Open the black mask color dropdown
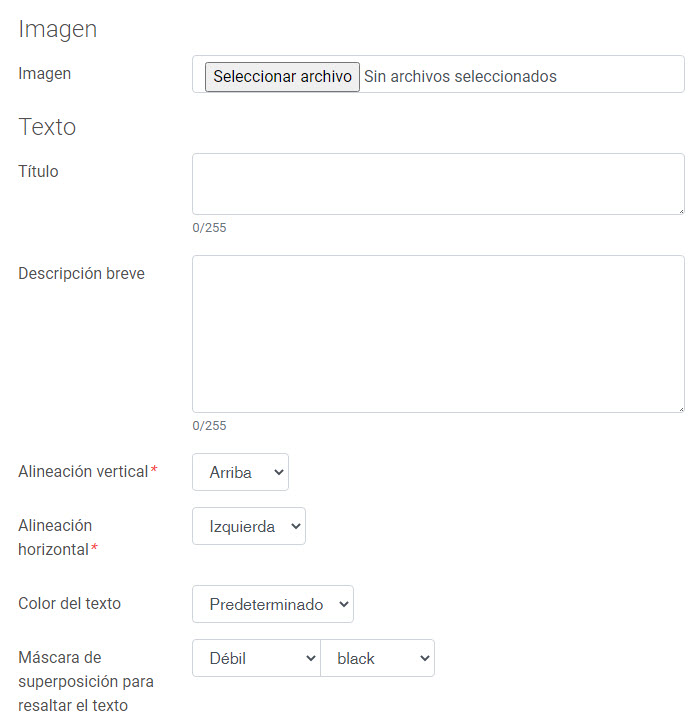The width and height of the screenshot is (700, 727). tap(377, 658)
